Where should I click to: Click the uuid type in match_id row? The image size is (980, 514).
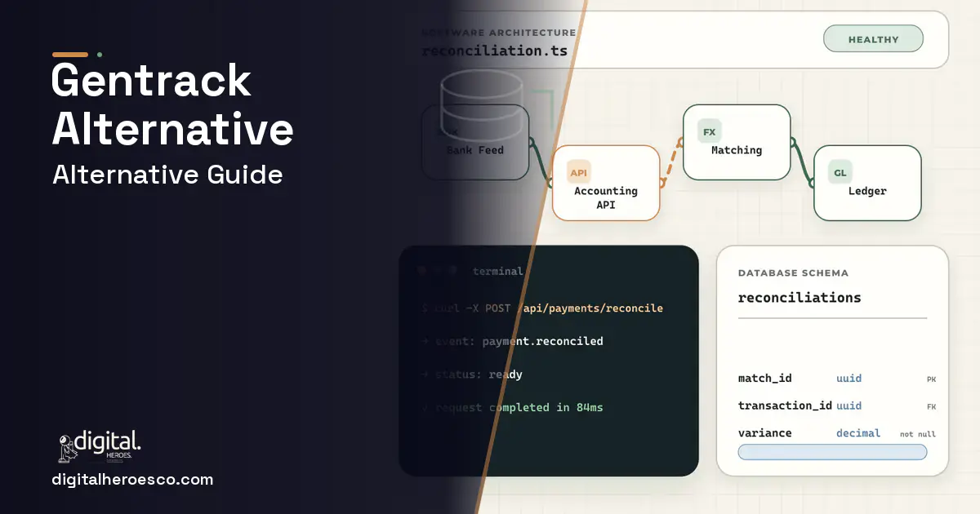point(849,379)
